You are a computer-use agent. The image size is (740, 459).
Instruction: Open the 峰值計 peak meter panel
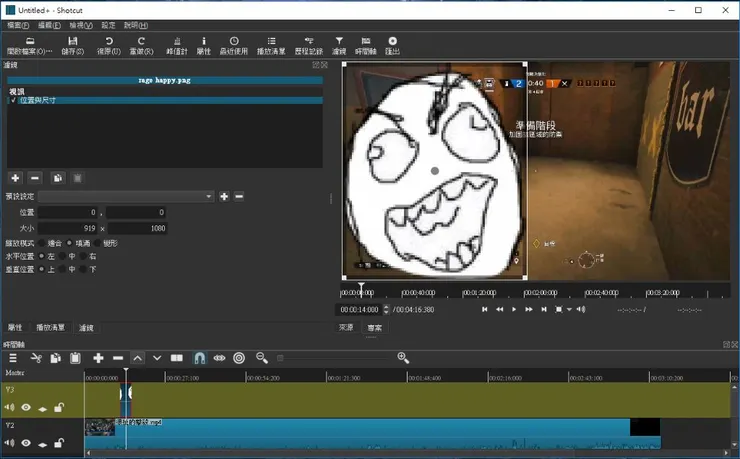[x=177, y=45]
